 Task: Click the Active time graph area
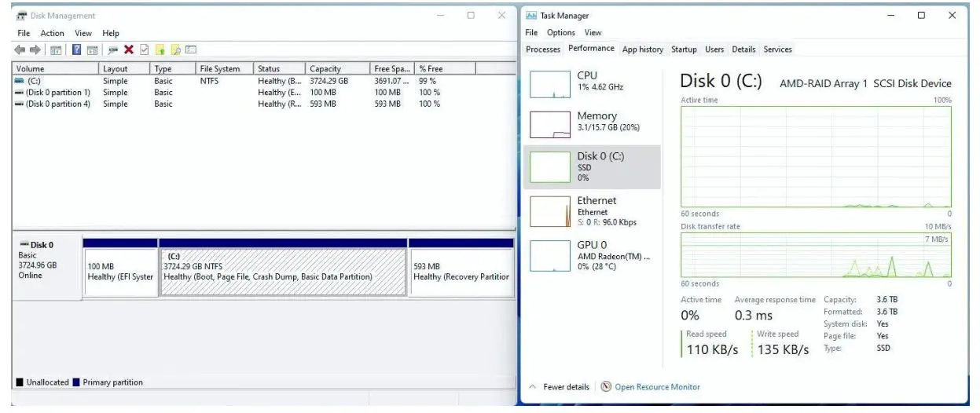816,157
